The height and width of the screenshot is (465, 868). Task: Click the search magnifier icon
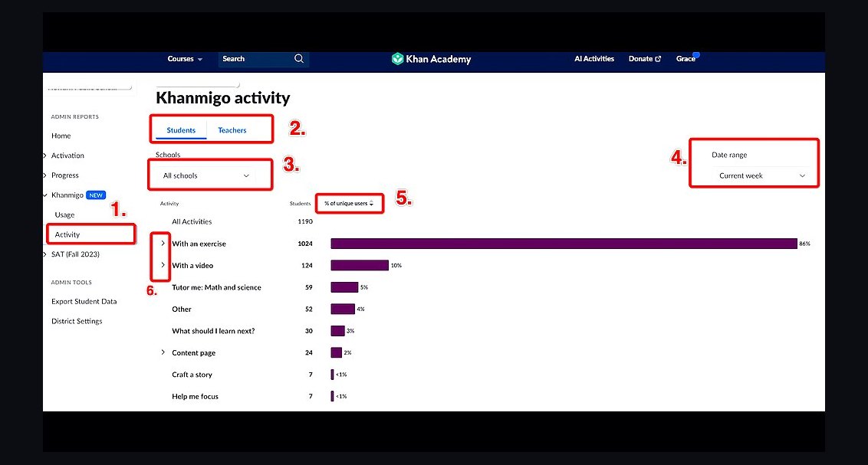pos(299,59)
